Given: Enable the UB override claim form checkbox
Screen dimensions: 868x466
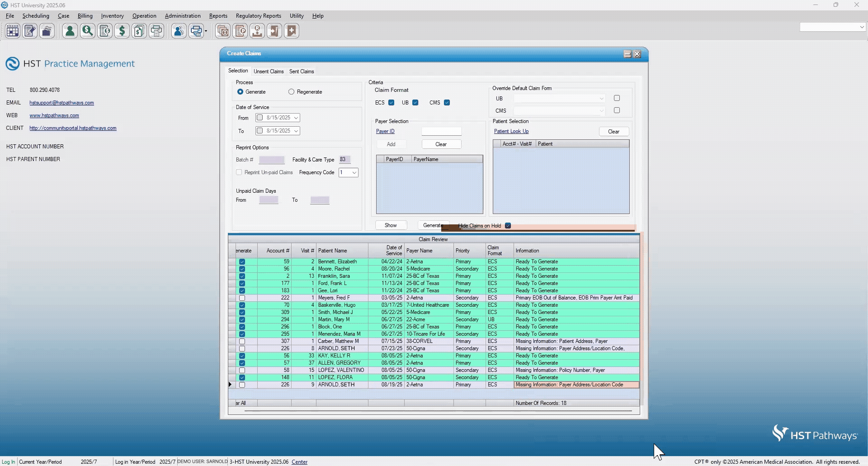Looking at the screenshot, I should tap(617, 98).
